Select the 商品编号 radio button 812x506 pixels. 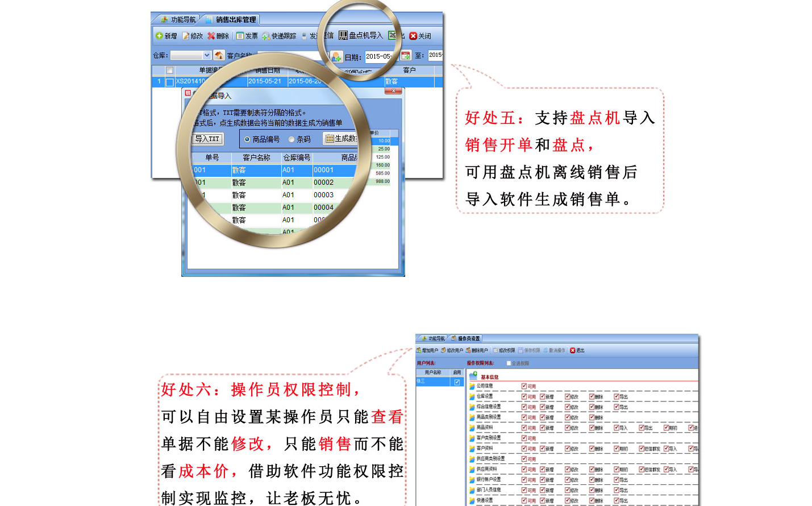247,139
